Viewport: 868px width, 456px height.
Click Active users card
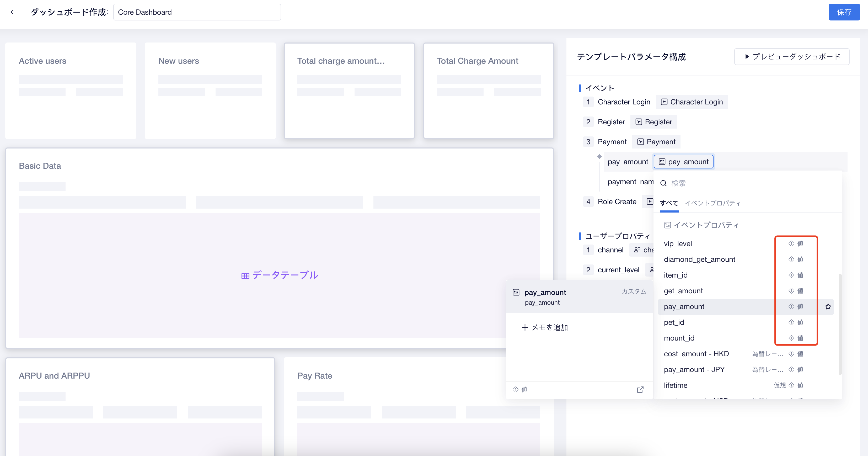[x=71, y=91]
